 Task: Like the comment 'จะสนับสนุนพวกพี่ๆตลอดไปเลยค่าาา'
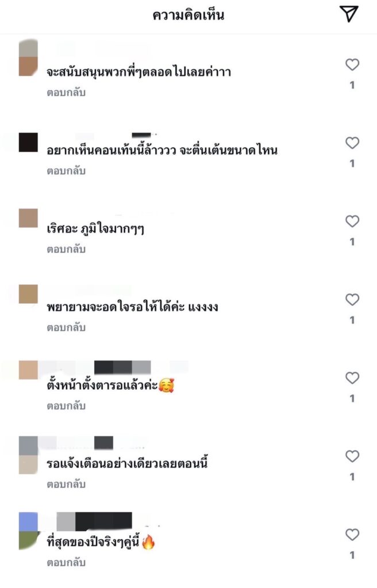352,64
